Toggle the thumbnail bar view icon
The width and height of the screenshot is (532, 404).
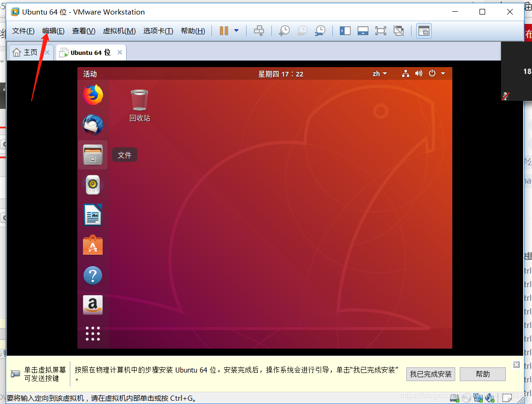(x=363, y=31)
